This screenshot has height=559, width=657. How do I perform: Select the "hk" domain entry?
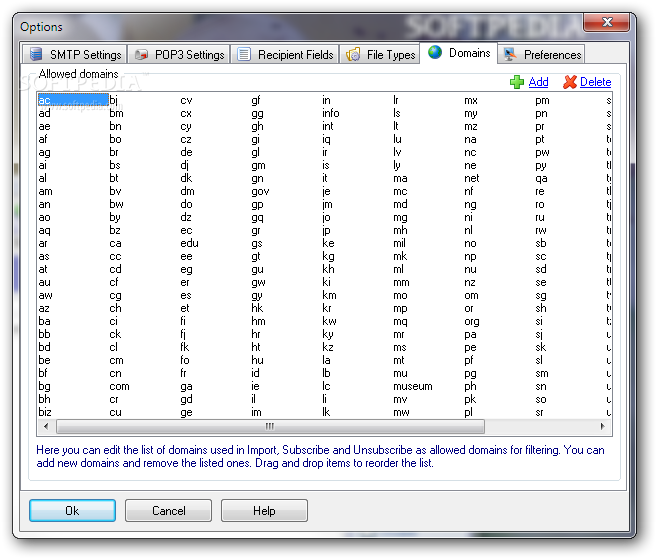click(x=257, y=308)
